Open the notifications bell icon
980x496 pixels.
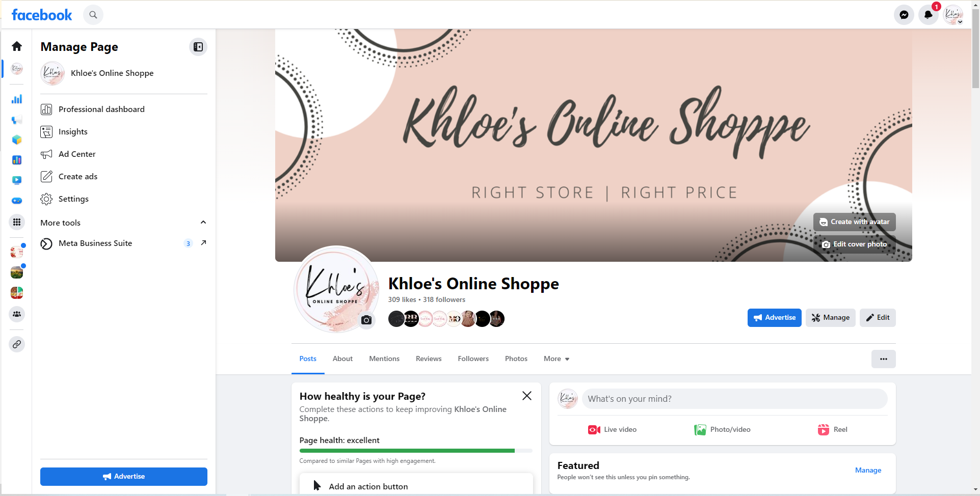coord(928,15)
